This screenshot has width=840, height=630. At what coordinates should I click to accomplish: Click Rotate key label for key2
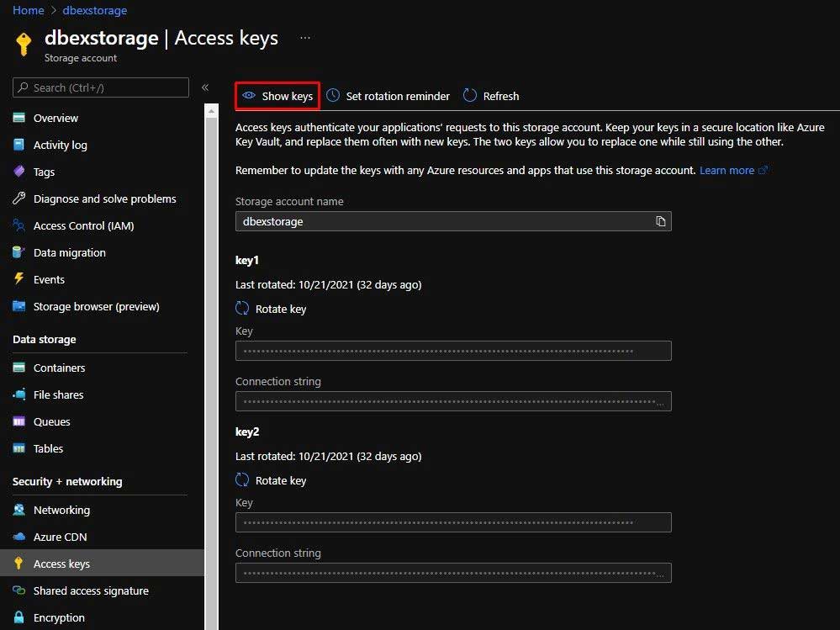pos(281,480)
